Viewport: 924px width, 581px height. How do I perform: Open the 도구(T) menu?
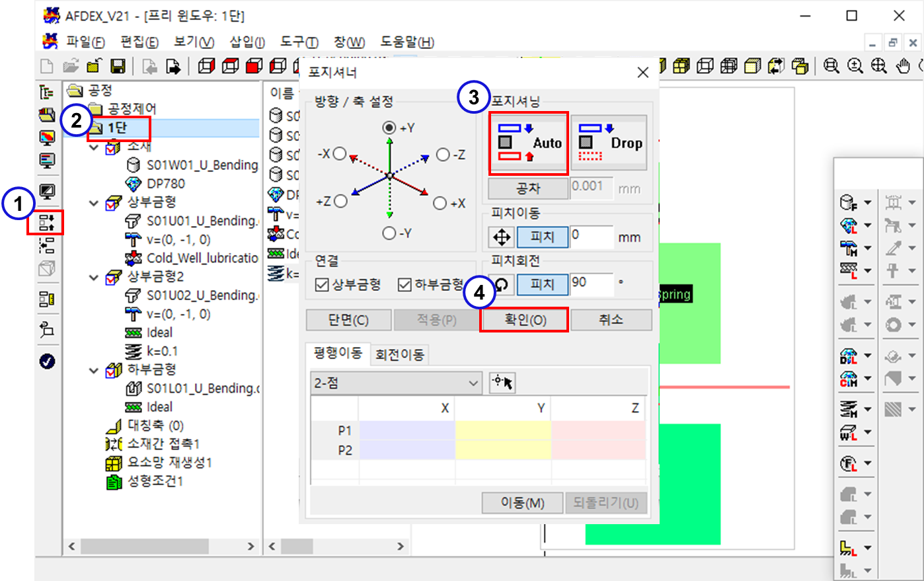pos(299,42)
